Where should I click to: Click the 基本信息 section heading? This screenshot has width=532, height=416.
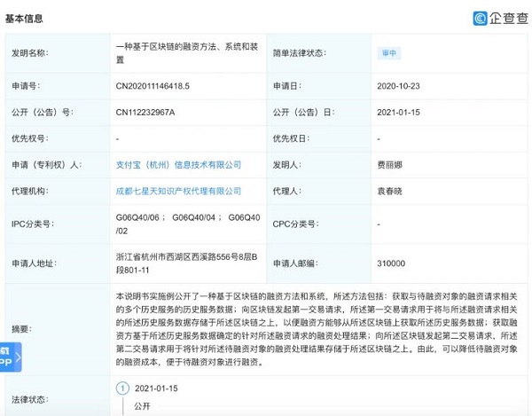point(24,19)
